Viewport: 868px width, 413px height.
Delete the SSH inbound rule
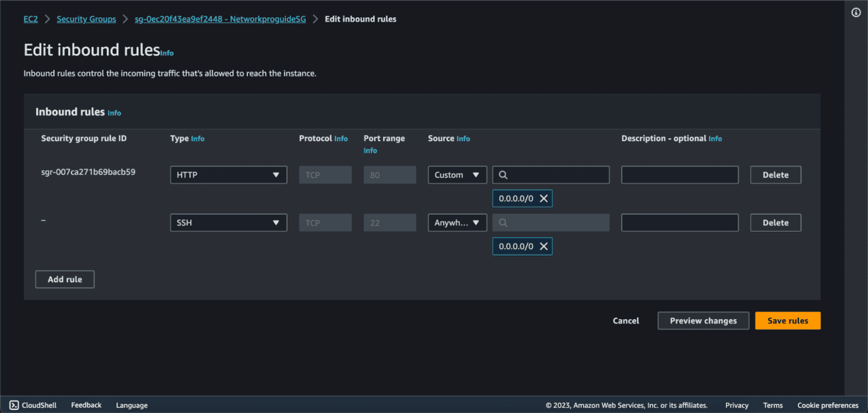click(x=776, y=223)
